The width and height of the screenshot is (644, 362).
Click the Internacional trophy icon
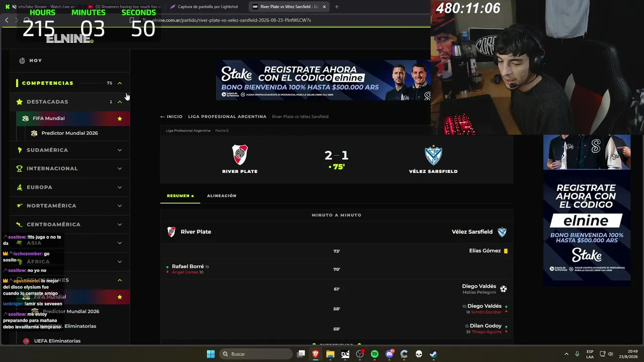click(19, 168)
